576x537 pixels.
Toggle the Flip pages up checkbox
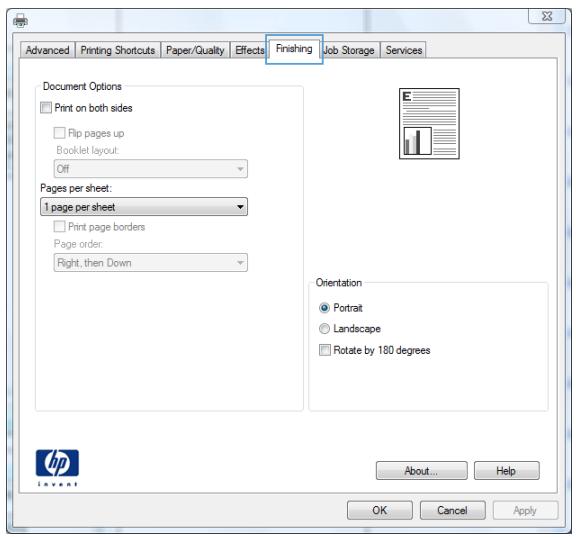click(60, 133)
